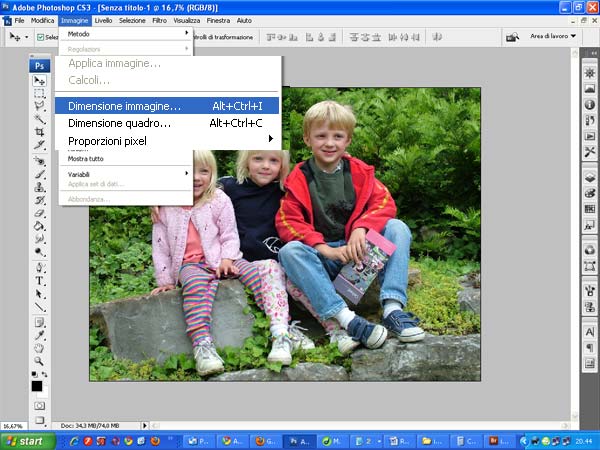The height and width of the screenshot is (450, 600).
Task: Open the status bar info arrow
Action: [145, 426]
